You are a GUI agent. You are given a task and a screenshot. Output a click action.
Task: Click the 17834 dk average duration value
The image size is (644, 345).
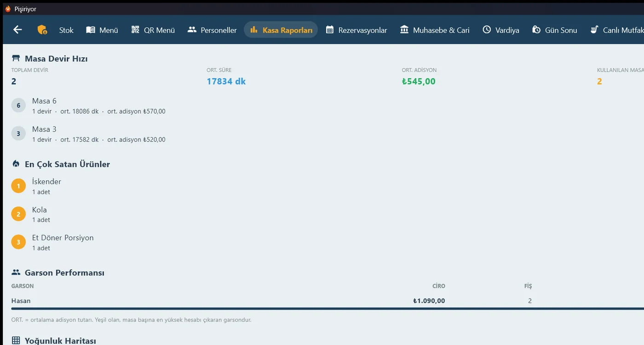(226, 81)
